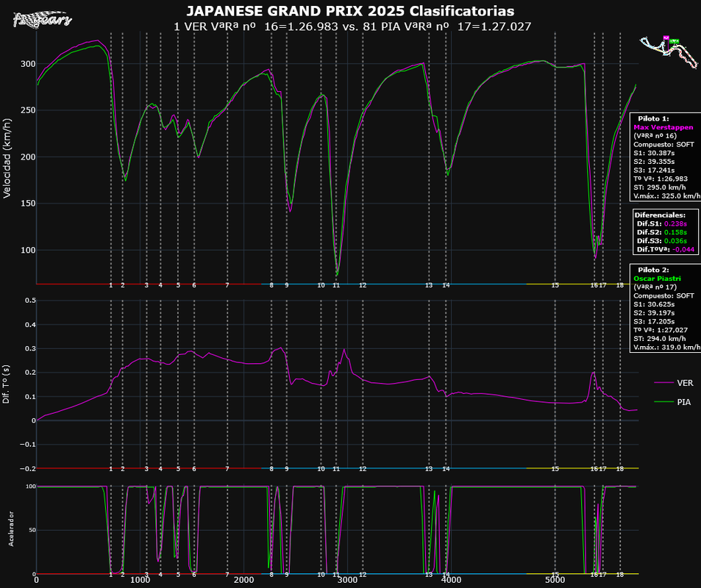Click the 250 tick on the speed axis
701x588 pixels.
pyautogui.click(x=26, y=110)
